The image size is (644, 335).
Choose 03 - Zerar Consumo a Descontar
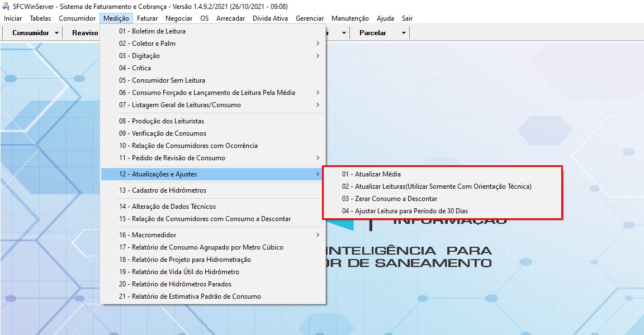coord(390,199)
